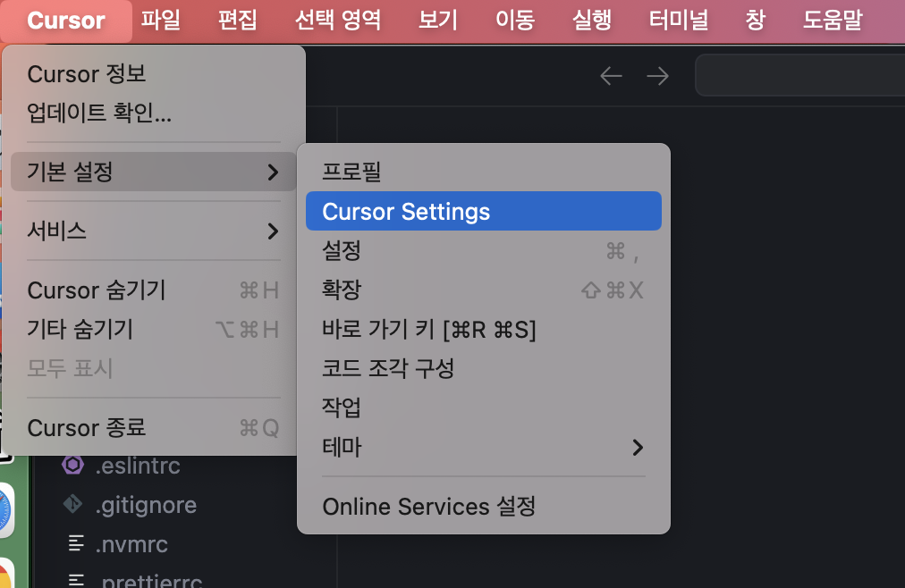
Task: Open the 파일 menu in menu bar
Action: 160,21
